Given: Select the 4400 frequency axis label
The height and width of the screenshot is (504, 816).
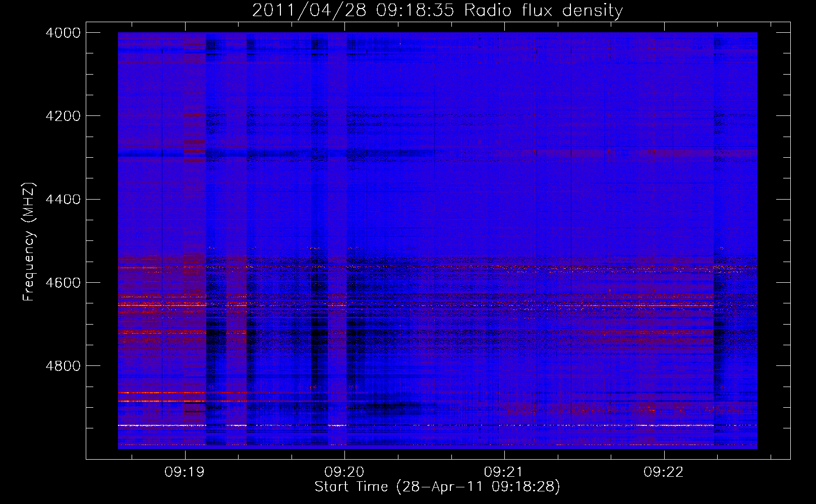Looking at the screenshot, I should tap(63, 200).
